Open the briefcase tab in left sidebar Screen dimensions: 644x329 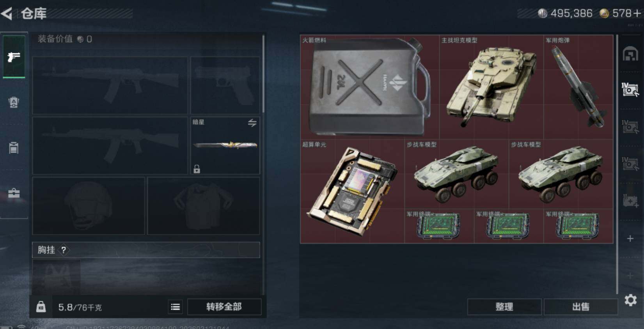click(x=14, y=193)
